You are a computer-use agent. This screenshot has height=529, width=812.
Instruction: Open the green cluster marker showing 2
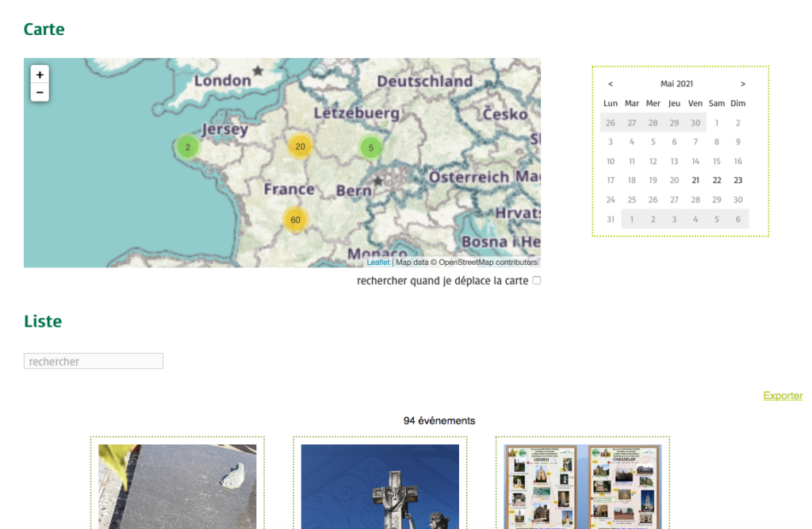188,147
